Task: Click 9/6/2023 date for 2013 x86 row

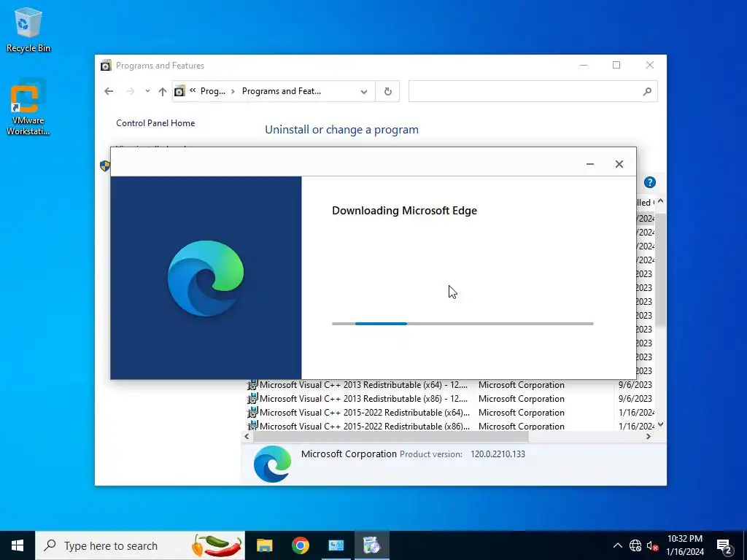Action: (x=635, y=399)
